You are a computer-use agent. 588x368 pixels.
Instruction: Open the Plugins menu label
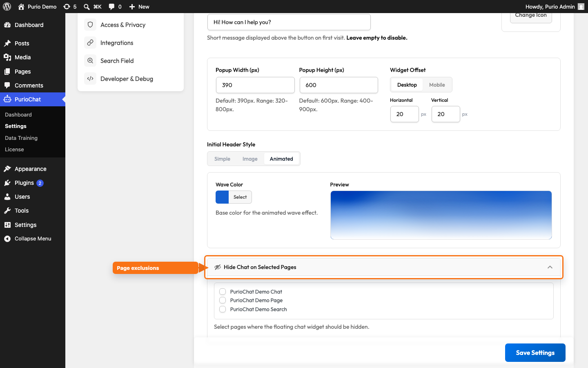tap(24, 183)
